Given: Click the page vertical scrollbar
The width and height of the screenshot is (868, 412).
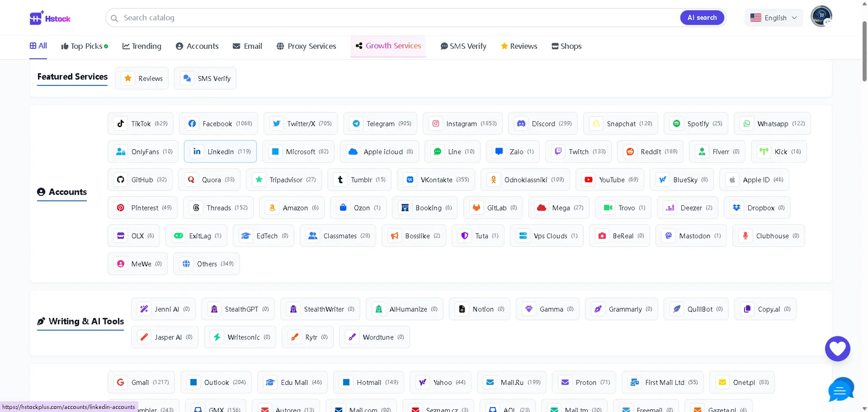Looking at the screenshot, I should pyautogui.click(x=864, y=52).
